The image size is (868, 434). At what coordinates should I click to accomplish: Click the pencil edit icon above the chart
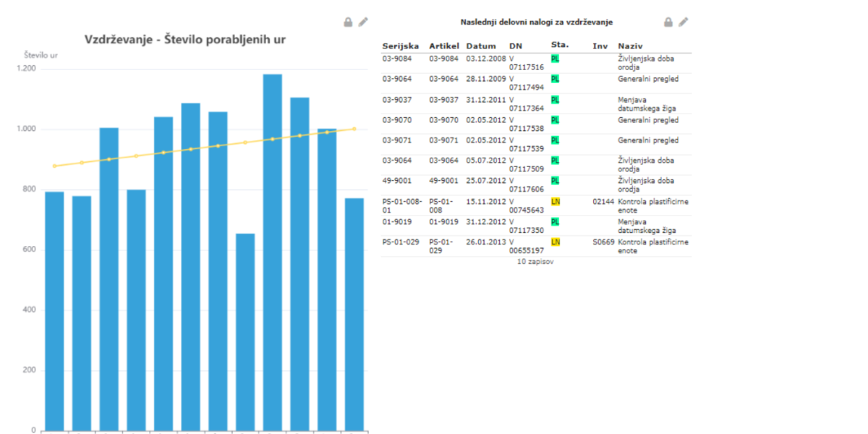click(363, 22)
